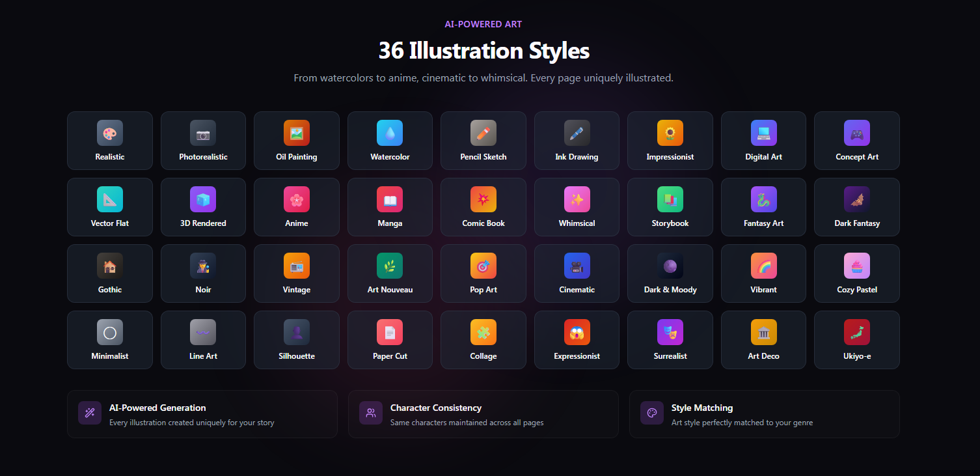Click the Style Matching palette icon
The height and width of the screenshot is (476, 980).
pos(652,413)
